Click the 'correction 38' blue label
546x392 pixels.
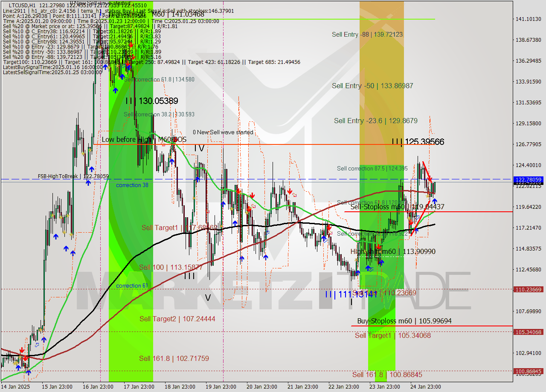coord(132,185)
